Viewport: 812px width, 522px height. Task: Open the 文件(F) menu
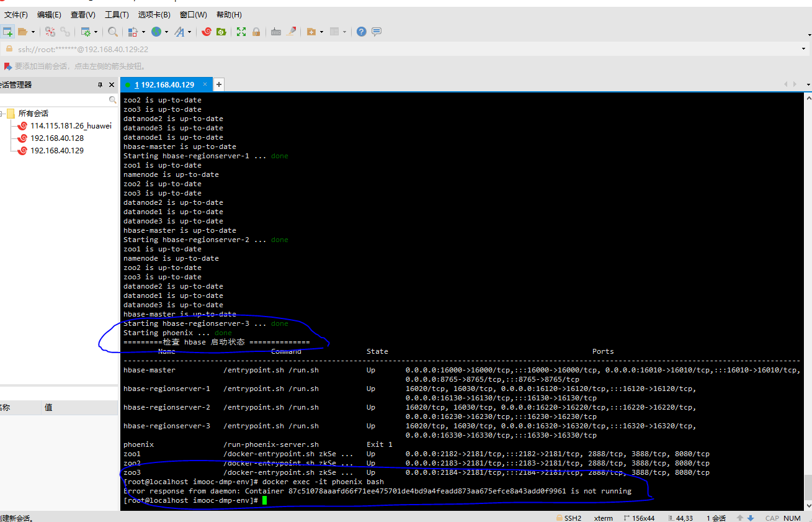(x=16, y=15)
